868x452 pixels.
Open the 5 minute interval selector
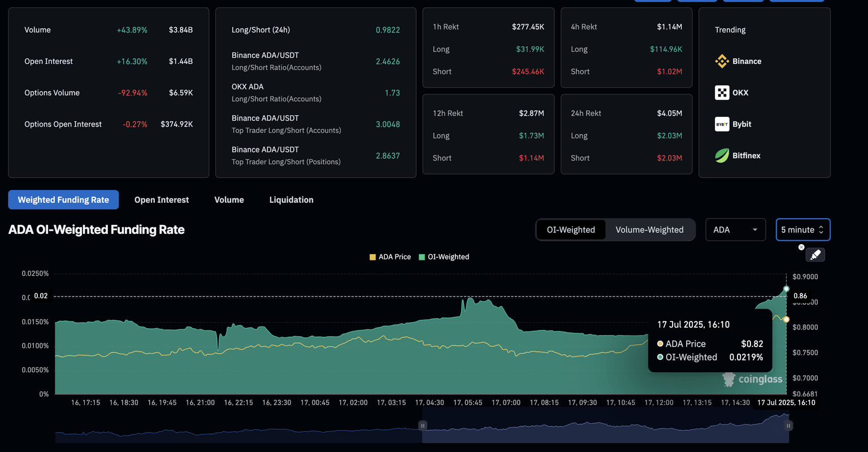pos(802,230)
